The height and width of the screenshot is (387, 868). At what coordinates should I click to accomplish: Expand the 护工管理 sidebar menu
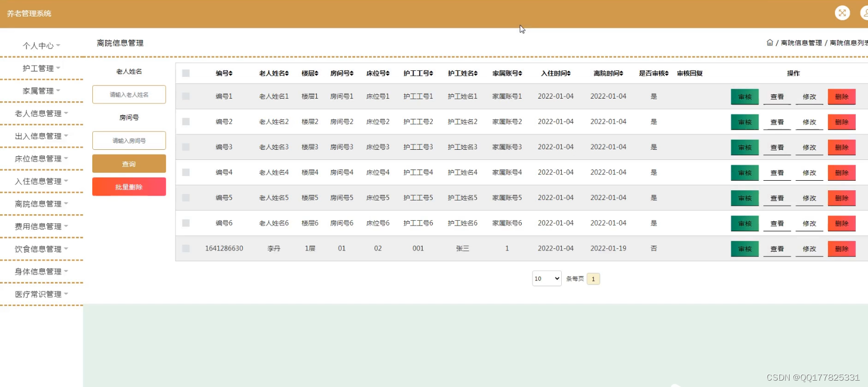coord(41,68)
